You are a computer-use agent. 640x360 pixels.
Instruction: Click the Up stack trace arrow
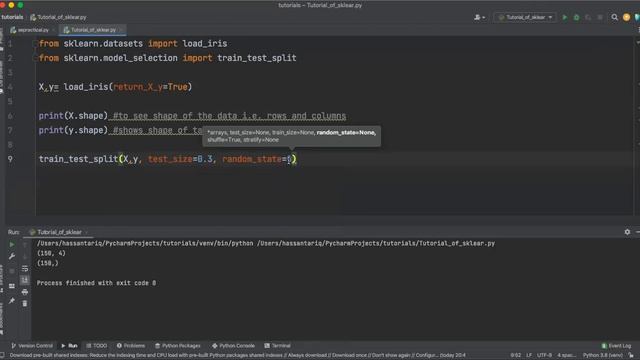25,244
